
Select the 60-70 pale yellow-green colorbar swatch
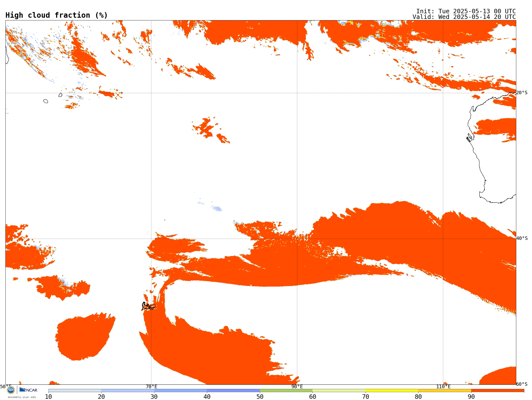tap(339, 391)
